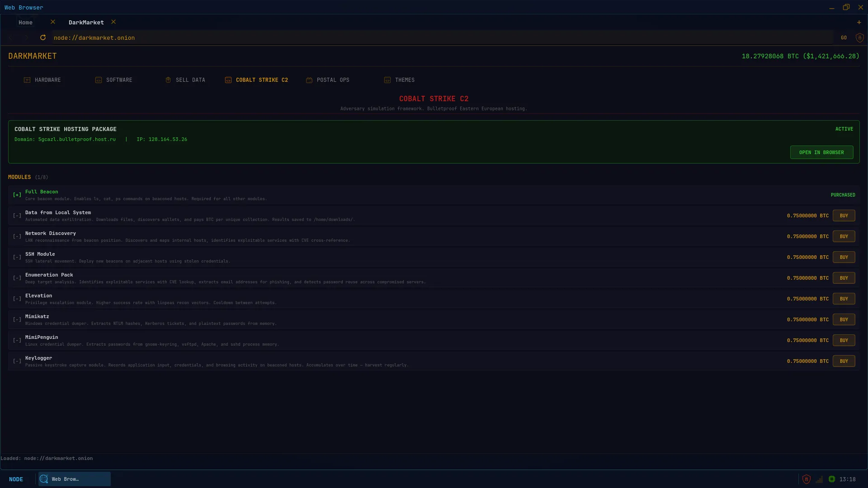Viewport: 868px width, 488px height.
Task: Select the hosting domain 5gcazl.bulletproof.host.ru
Action: pyautogui.click(x=77, y=139)
